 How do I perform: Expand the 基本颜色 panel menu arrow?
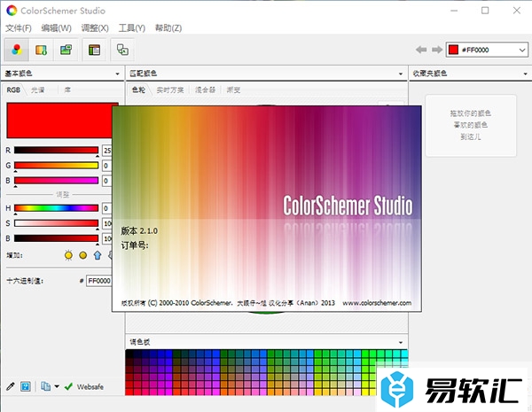point(117,74)
